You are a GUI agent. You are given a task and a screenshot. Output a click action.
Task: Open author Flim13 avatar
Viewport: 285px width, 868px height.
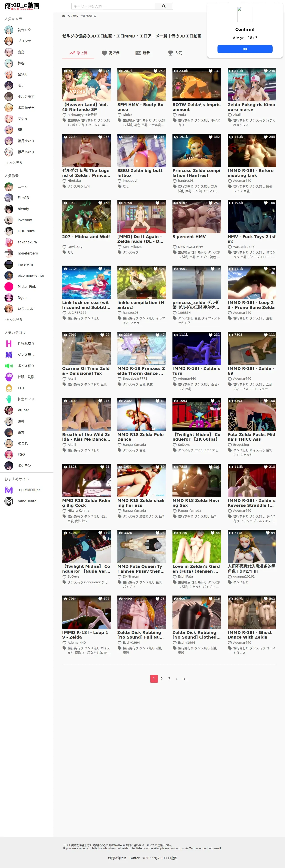point(9,198)
